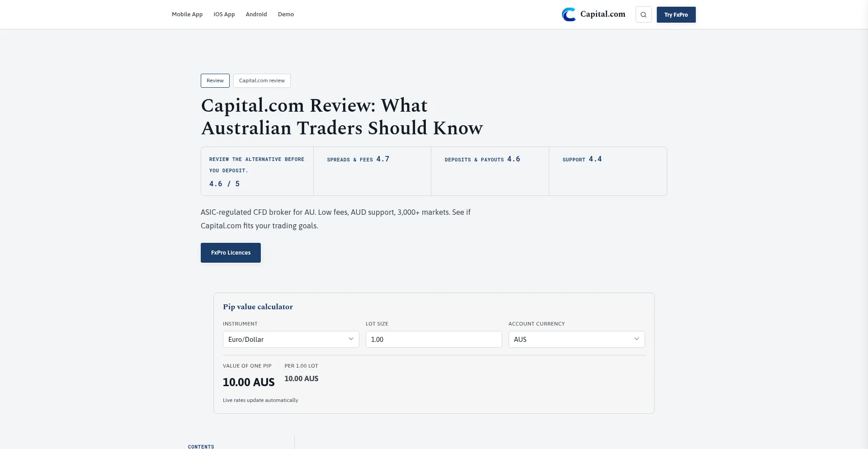Click the Contents heading
The width and height of the screenshot is (868, 449).
[x=201, y=446]
